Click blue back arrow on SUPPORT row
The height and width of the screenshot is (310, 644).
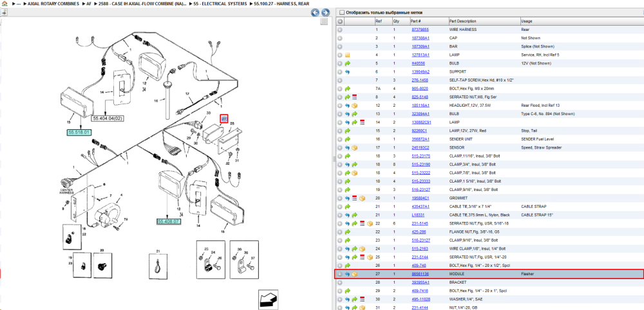pos(348,72)
